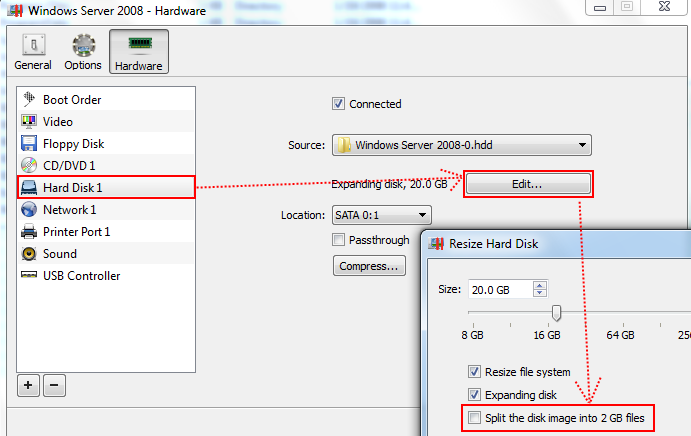Increase disk size with up arrow
691x436 pixels.
click(540, 285)
